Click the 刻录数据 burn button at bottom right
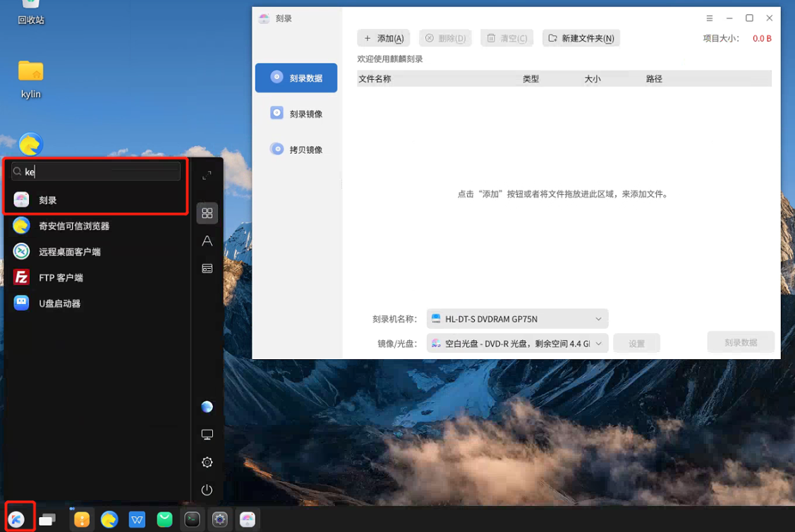 click(741, 342)
